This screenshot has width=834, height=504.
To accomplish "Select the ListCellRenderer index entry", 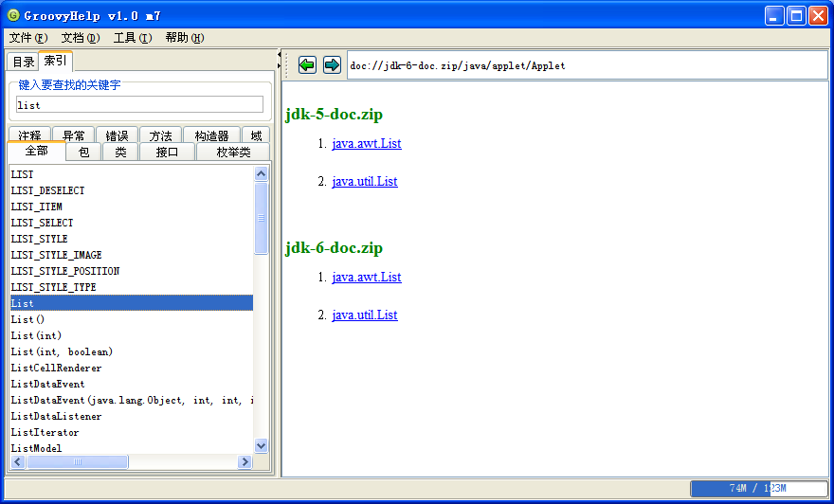I will point(132,368).
